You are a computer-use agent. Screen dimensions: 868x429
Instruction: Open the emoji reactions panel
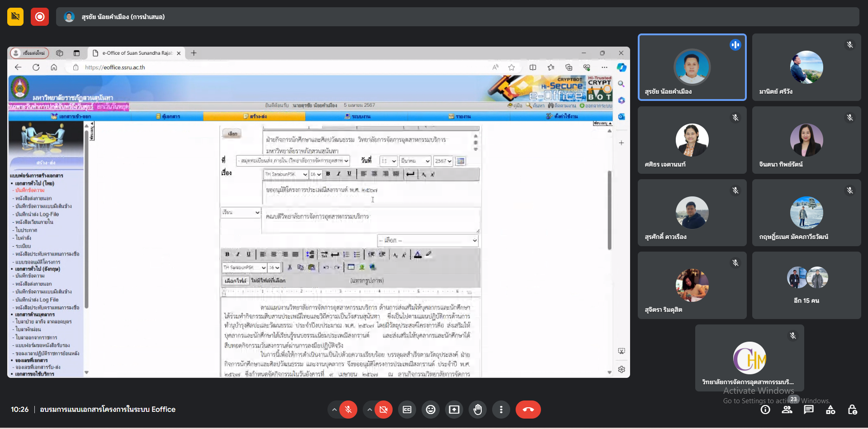(431, 410)
